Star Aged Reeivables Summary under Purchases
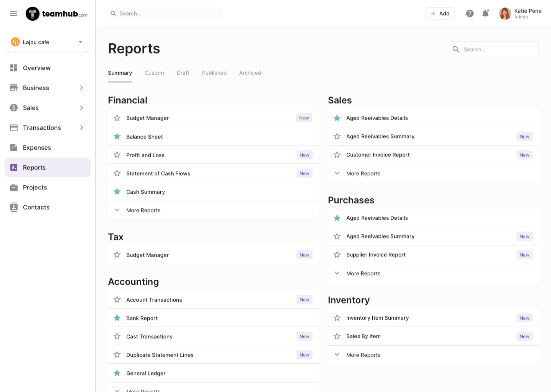 337,236
